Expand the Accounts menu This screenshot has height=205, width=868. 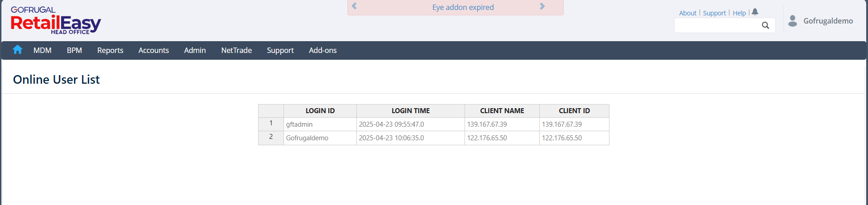(153, 50)
